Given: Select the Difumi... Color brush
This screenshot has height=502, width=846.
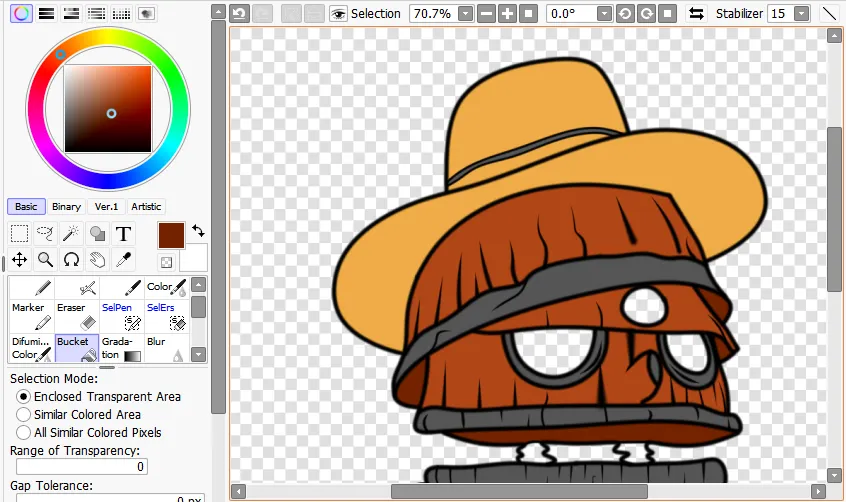Looking at the screenshot, I should click(x=31, y=348).
